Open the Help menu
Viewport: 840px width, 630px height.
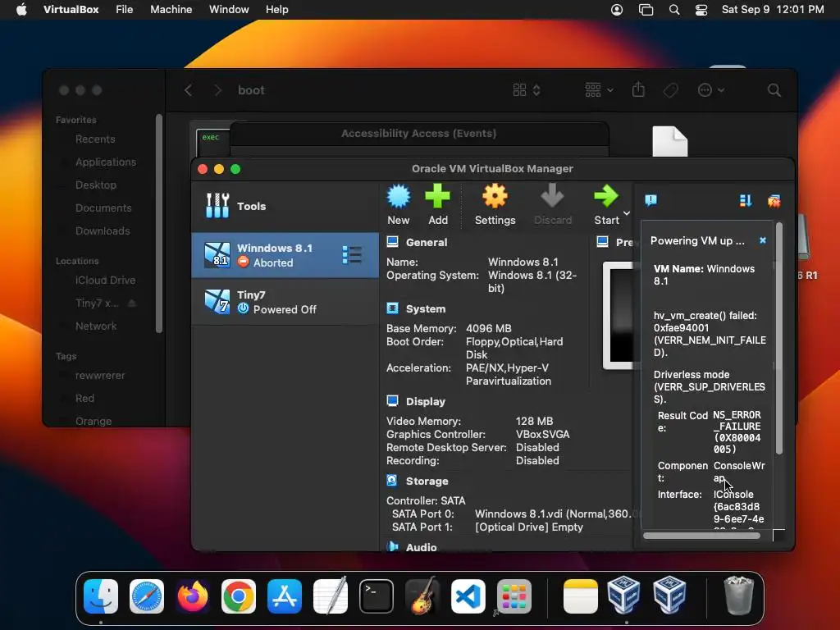(x=277, y=10)
